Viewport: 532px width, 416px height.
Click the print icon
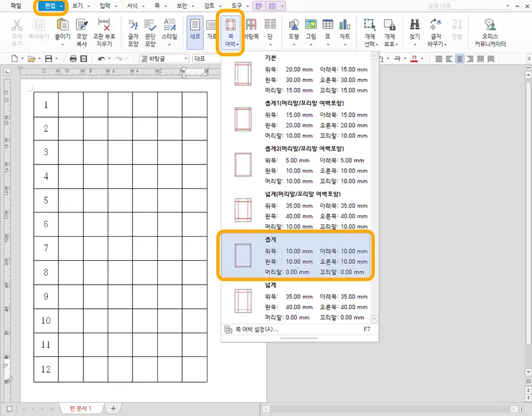point(73,59)
